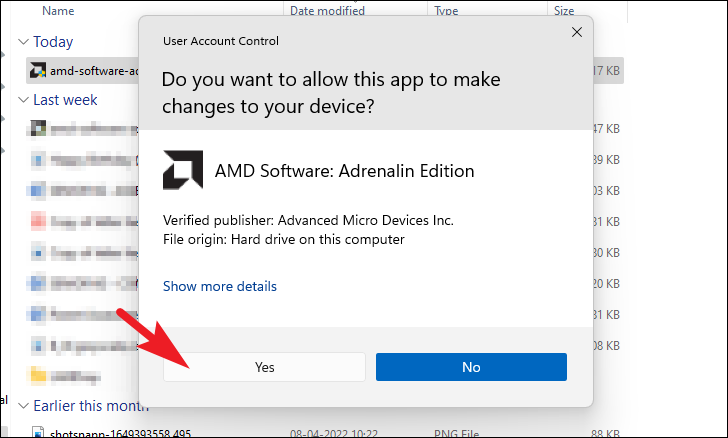728x438 pixels.
Task: Click the File origin: Hard drive text
Action: 284,240
